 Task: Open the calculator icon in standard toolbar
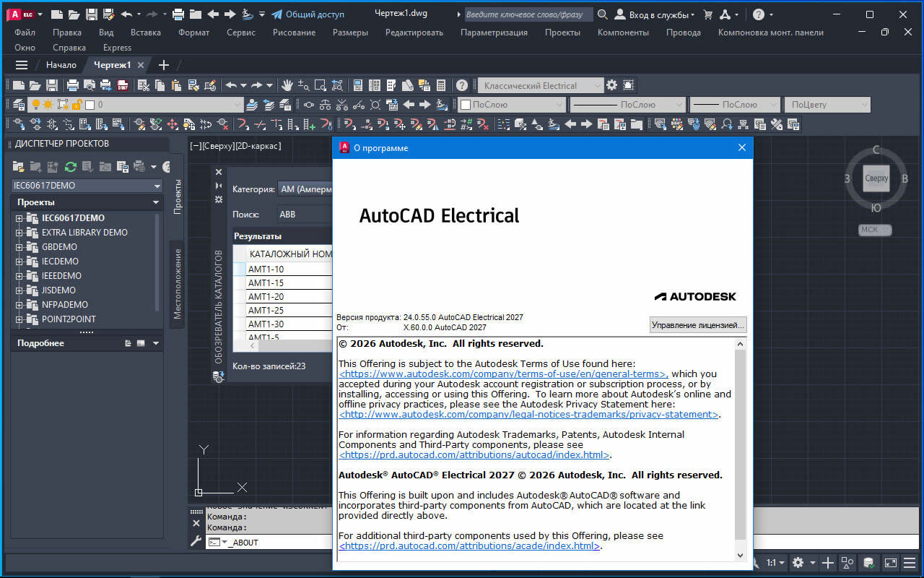pyautogui.click(x=441, y=85)
